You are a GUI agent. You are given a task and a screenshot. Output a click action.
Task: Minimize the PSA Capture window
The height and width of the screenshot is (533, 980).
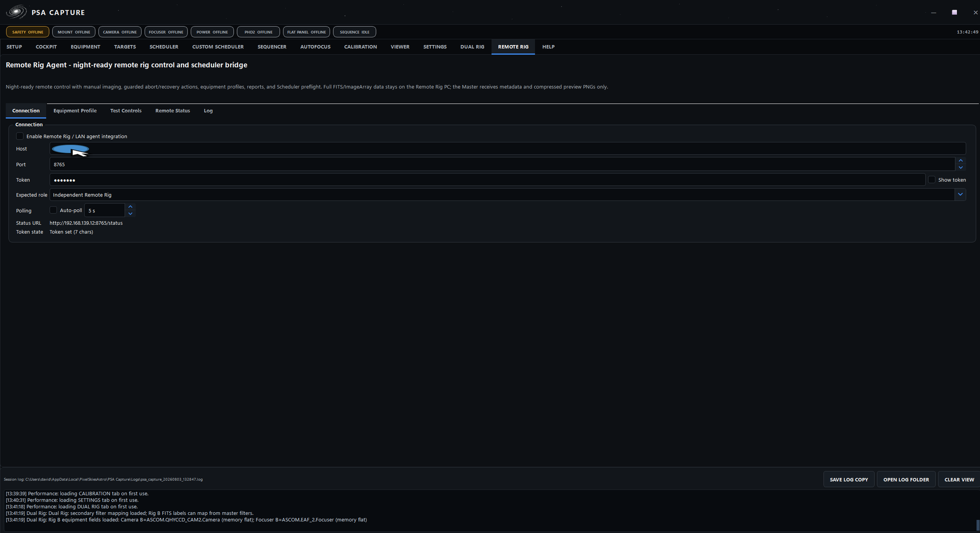933,13
